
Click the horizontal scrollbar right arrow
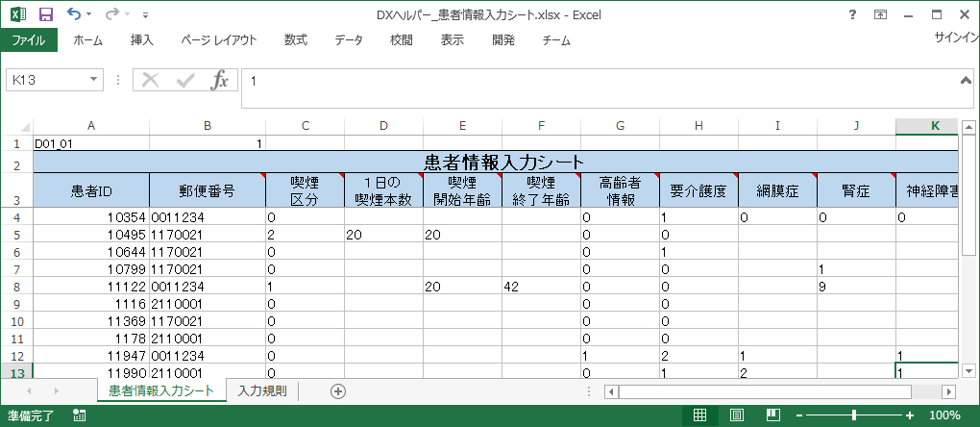(948, 391)
